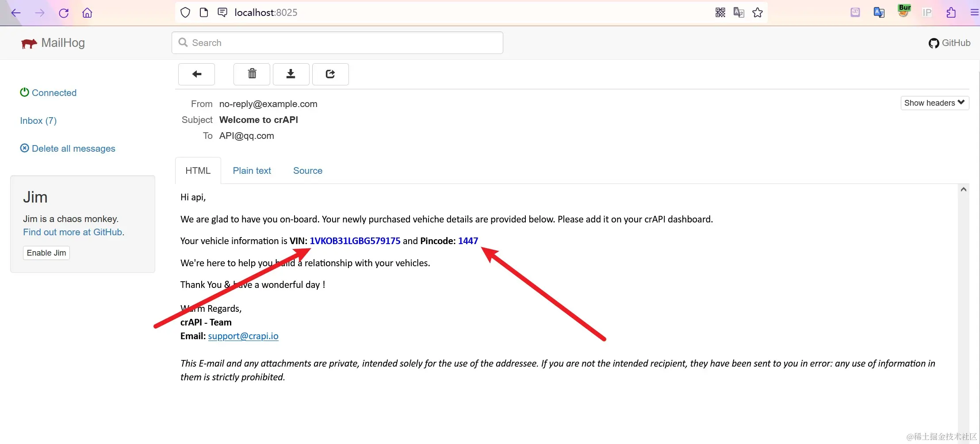Image resolution: width=980 pixels, height=444 pixels.
Task: Click the browser forward arrow
Action: point(40,13)
